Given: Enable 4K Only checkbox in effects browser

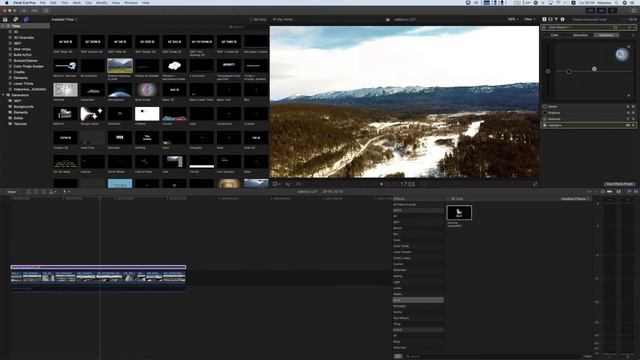Looking at the screenshot, I should (x=448, y=199).
